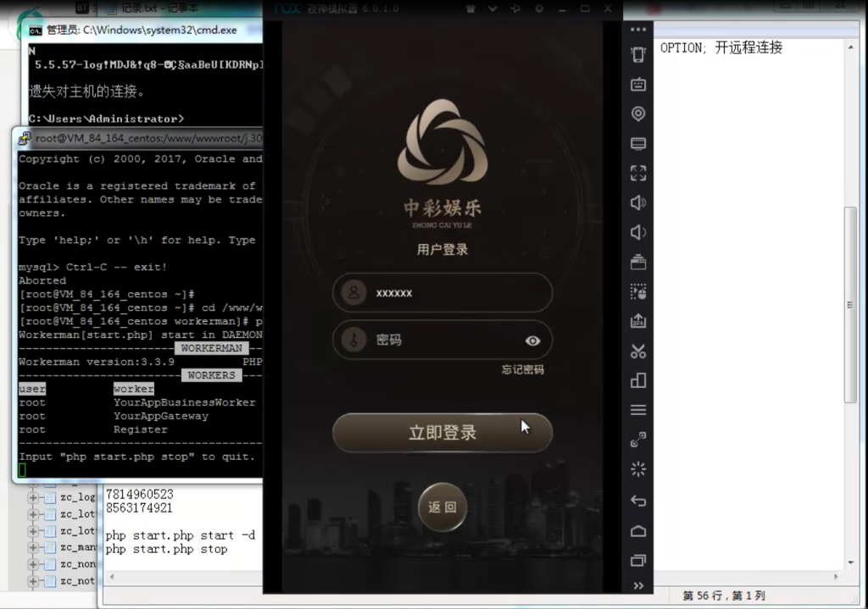This screenshot has height=609, width=868.
Task: Click 'YourAppBusinessWorker' in the PuTTY terminal
Action: coord(184,402)
